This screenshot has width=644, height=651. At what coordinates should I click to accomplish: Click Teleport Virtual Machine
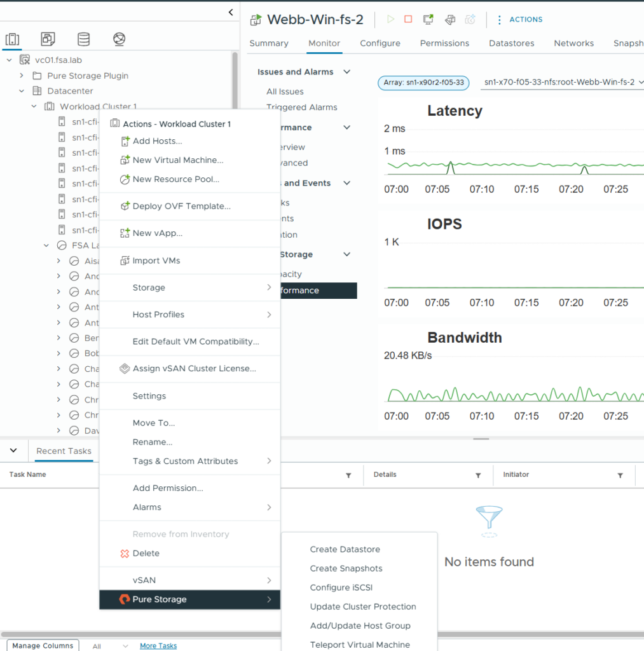(360, 645)
